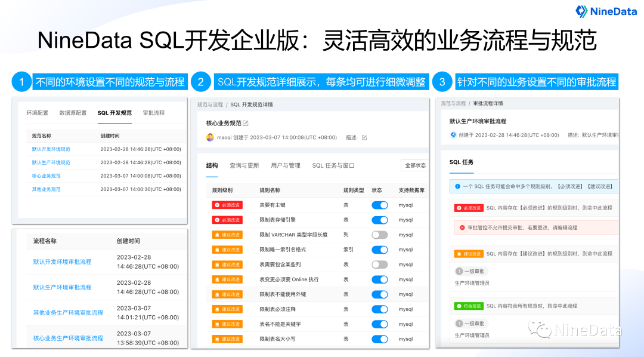Open 核心业务规范 link in list
Viewport: 644px width, 357px height.
[x=46, y=176]
